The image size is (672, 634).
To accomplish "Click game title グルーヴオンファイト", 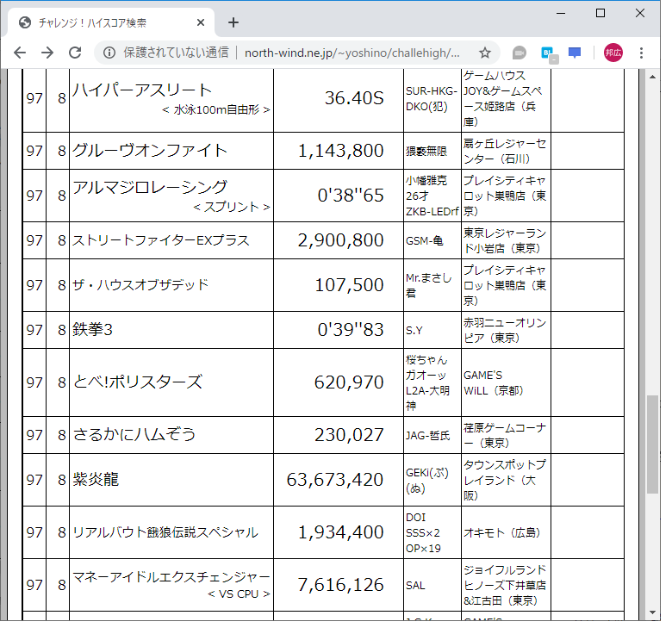I will [x=149, y=151].
